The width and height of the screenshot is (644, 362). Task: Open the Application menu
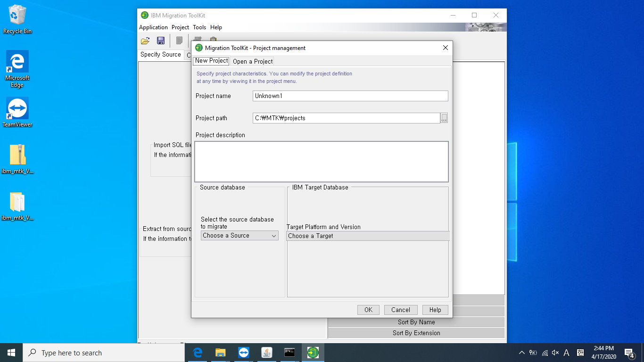pyautogui.click(x=153, y=27)
